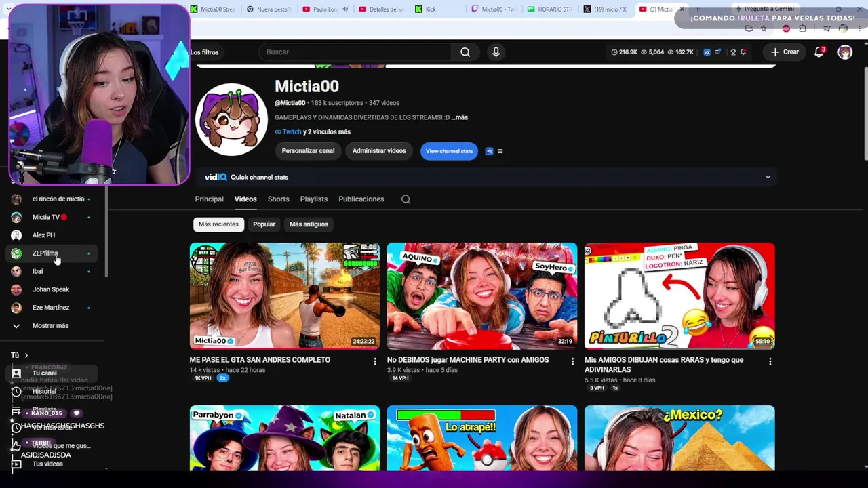Open the Chrome three-dot menu
Screen dimensions: 868x488
tap(859, 28)
